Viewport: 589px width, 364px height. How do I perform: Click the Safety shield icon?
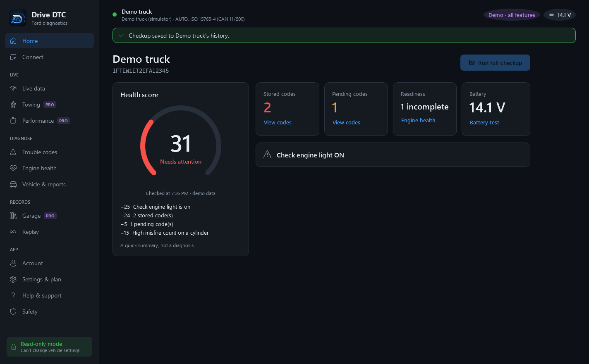13,312
